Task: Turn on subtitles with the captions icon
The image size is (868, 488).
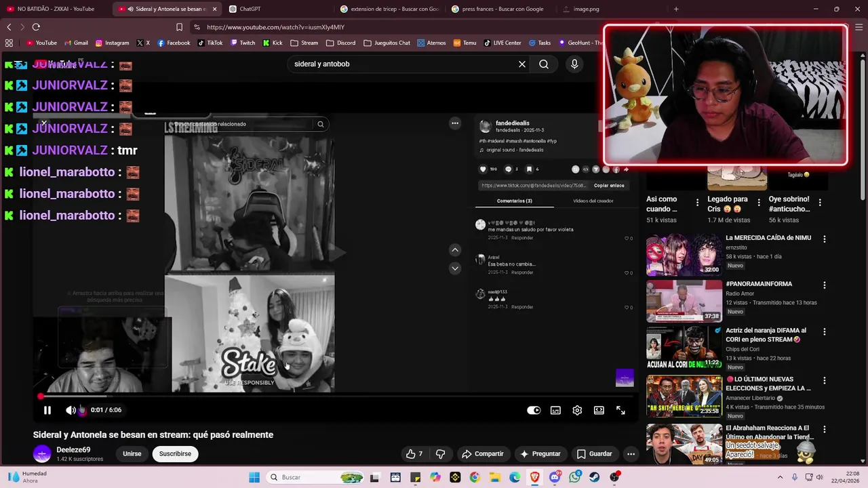Action: (x=555, y=410)
